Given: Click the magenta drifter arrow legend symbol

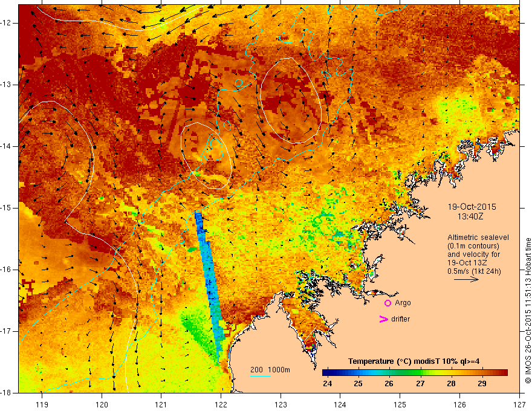Looking at the screenshot, I should 383,319.
